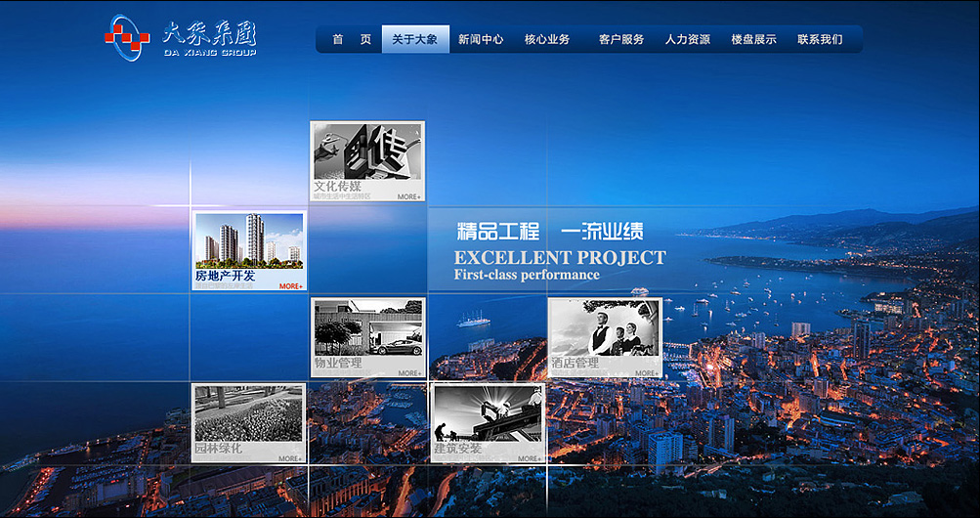Image resolution: width=980 pixels, height=518 pixels.
Task: Open the 酒店管理 staff photo tile
Action: click(605, 328)
